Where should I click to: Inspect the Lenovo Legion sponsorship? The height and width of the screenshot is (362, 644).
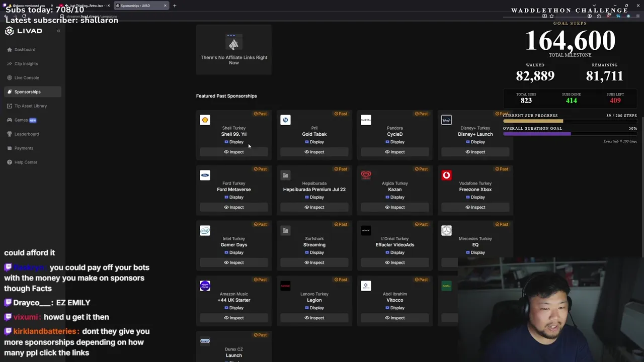314,318
